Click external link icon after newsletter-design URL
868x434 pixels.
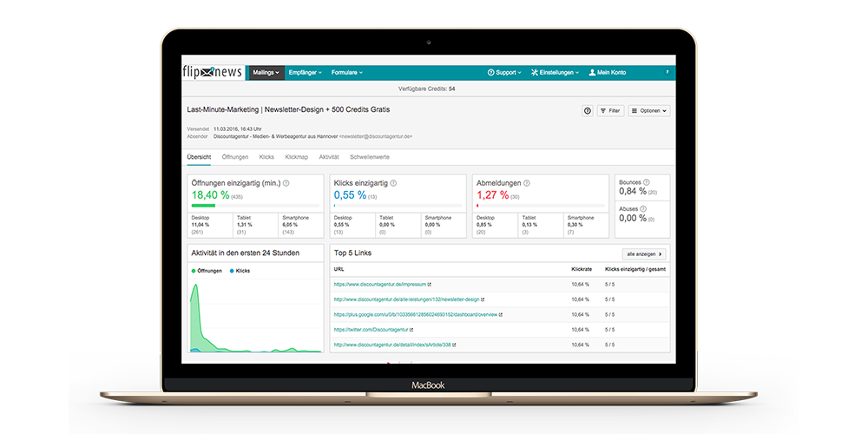[x=483, y=299]
